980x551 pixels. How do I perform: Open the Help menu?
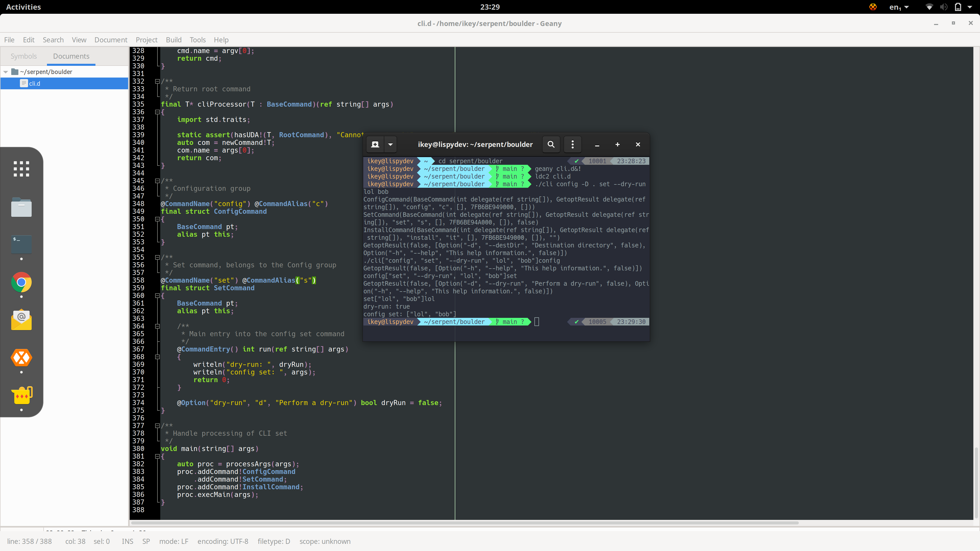tap(221, 40)
